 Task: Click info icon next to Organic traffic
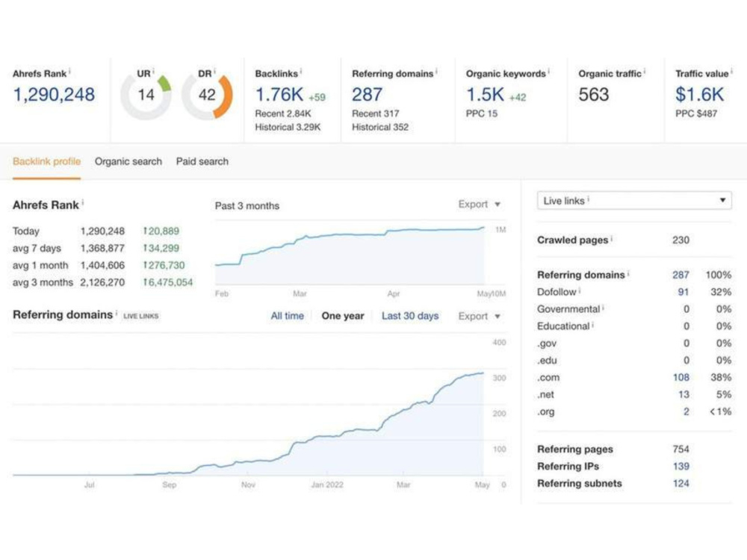[645, 71]
